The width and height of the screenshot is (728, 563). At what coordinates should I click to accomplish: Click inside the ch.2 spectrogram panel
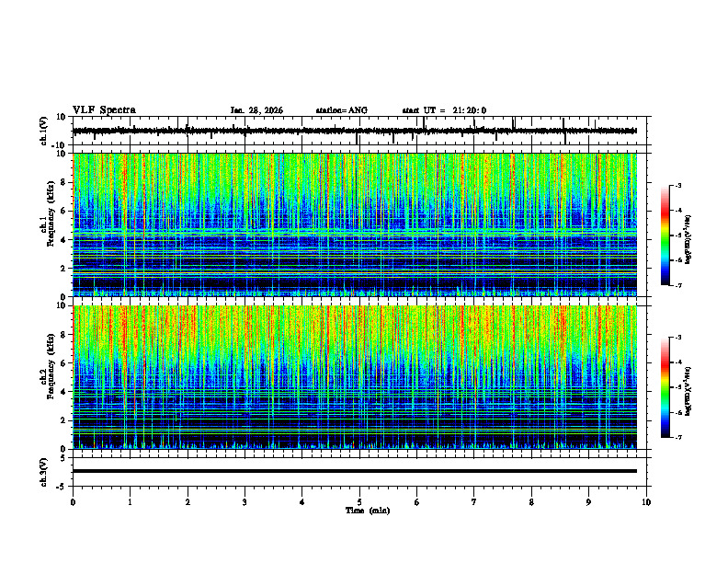pos(354,377)
